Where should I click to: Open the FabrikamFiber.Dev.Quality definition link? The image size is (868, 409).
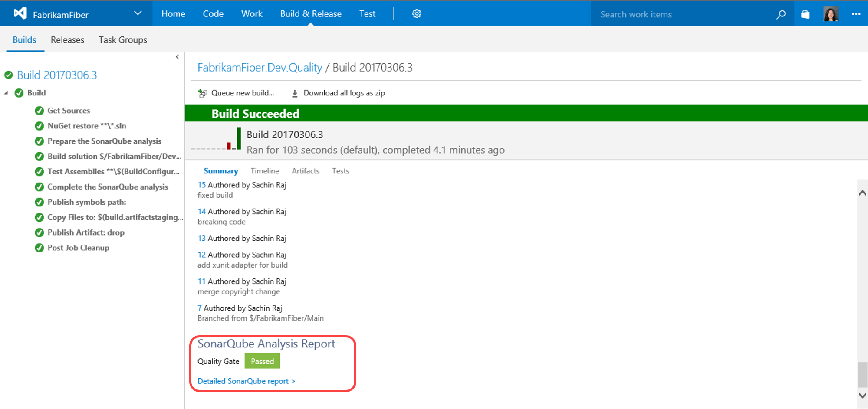[x=260, y=68]
